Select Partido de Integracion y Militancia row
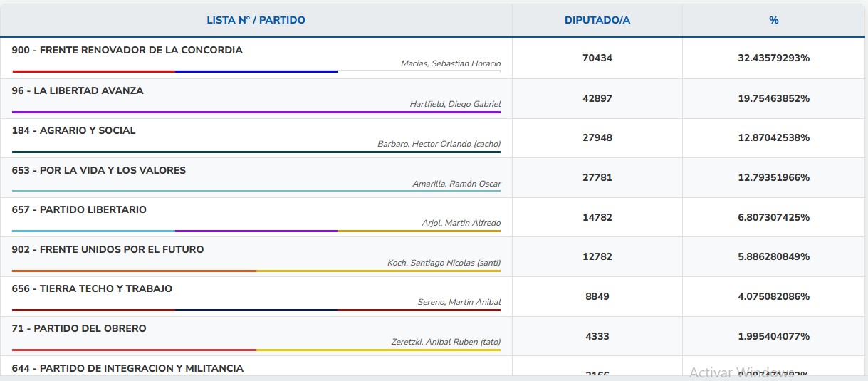Screen dimensions: 868x381 128,369
